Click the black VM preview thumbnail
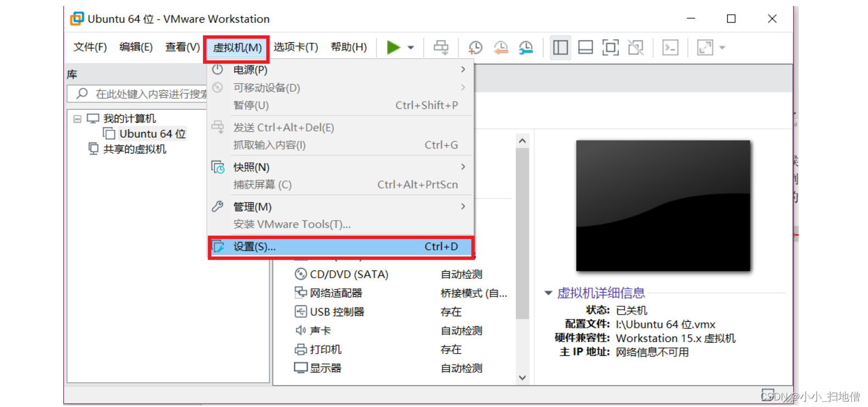 click(663, 206)
